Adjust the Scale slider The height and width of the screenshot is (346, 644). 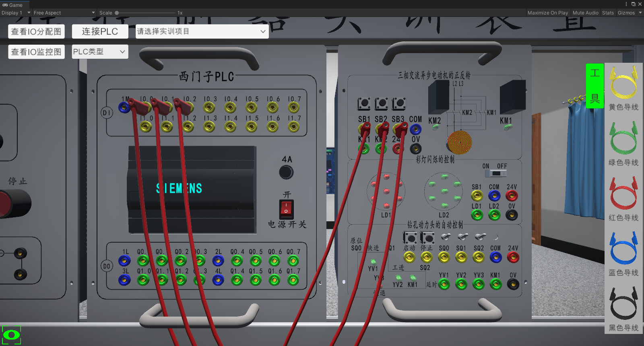[x=145, y=13]
